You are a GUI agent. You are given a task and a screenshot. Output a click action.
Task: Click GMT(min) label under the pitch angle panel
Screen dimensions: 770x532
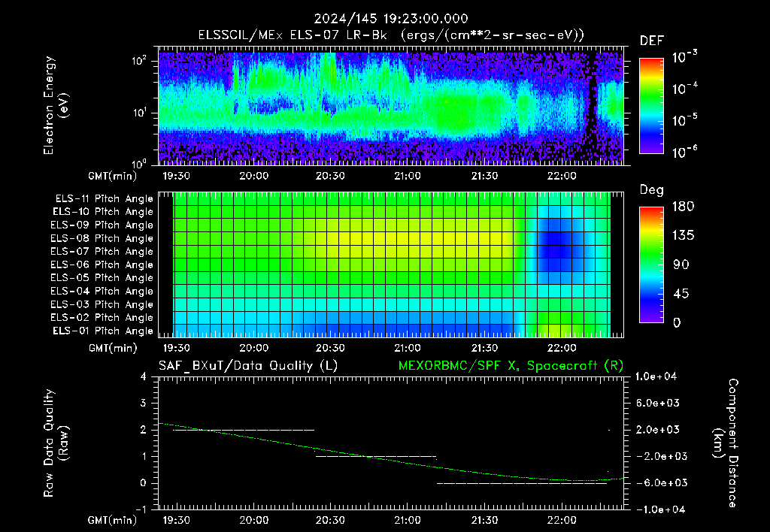pyautogui.click(x=113, y=349)
